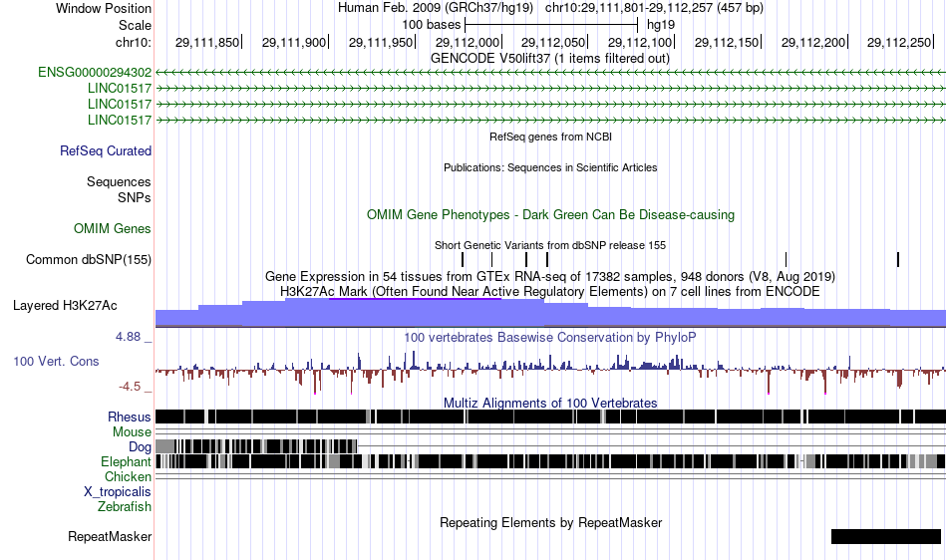
Task: Click the Mouse species label
Action: [x=132, y=432]
